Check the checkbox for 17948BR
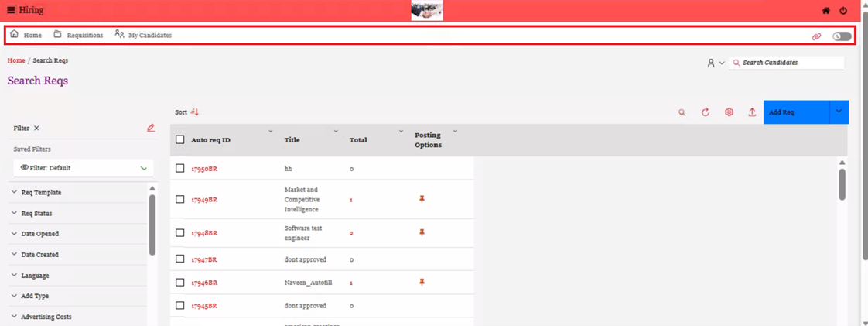This screenshot has height=326, width=868. click(x=180, y=233)
